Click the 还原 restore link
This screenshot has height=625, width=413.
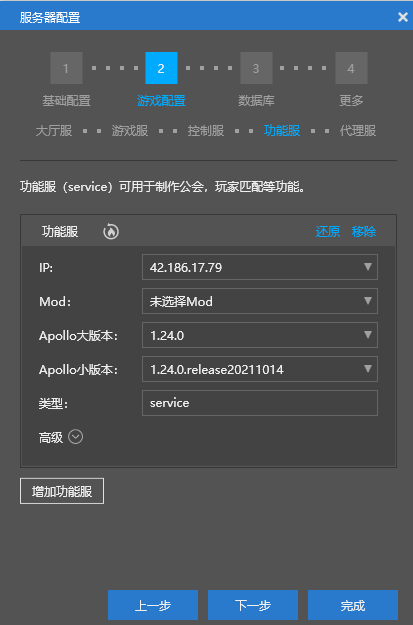[x=328, y=232]
